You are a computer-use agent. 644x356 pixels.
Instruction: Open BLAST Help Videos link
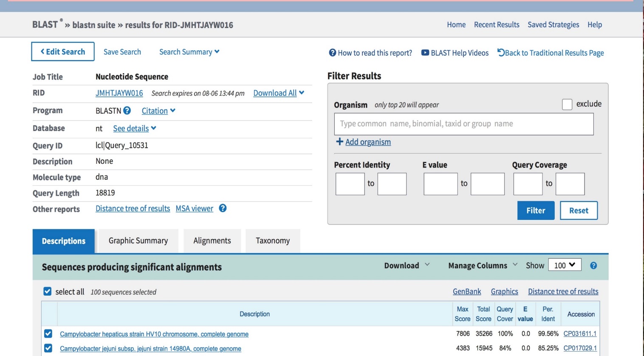(455, 53)
